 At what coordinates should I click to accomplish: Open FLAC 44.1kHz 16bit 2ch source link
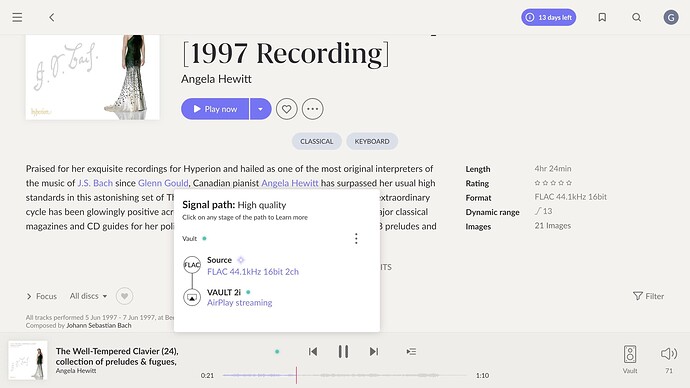pyautogui.click(x=253, y=272)
